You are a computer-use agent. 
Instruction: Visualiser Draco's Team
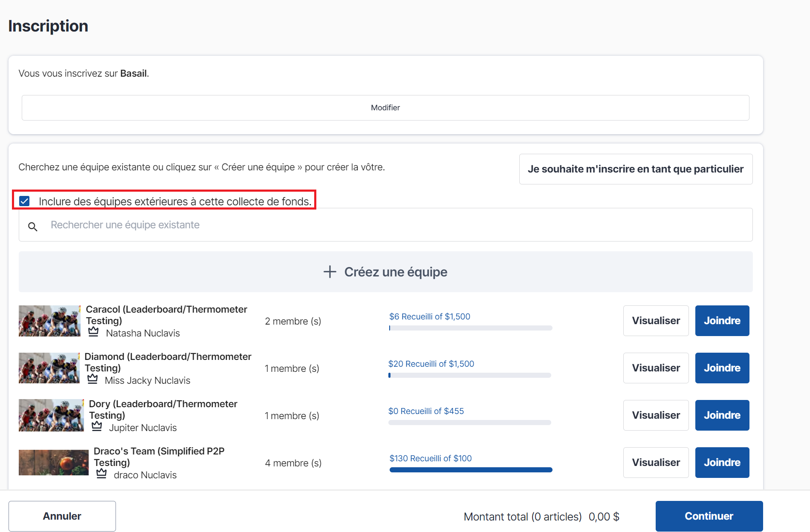[656, 463]
